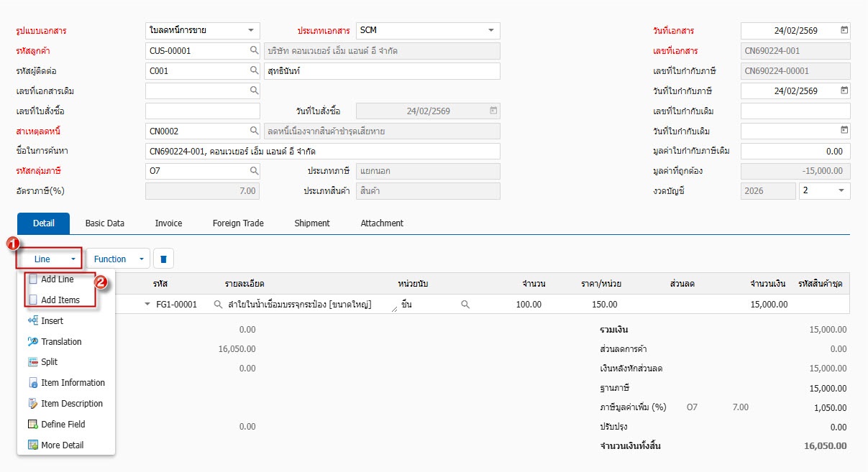
Task: Click the search icon in customer code field
Action: tap(254, 51)
